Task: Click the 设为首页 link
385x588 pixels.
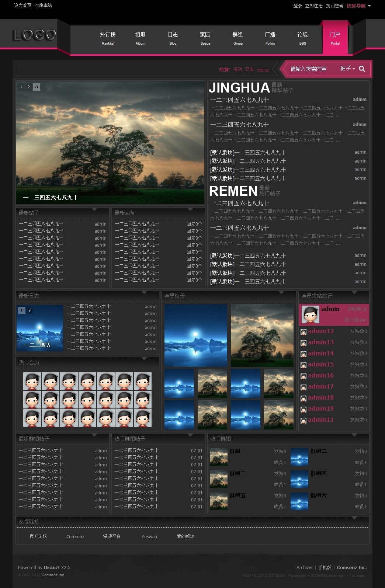Action: pos(22,6)
